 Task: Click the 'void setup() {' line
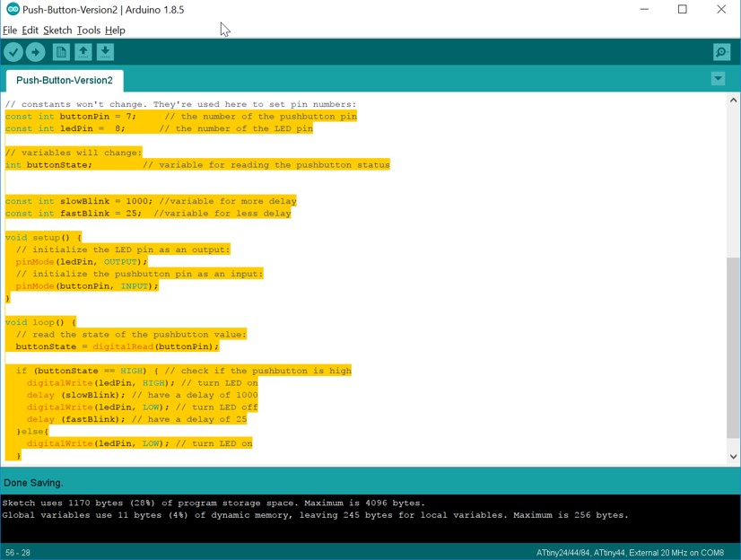[x=43, y=238]
